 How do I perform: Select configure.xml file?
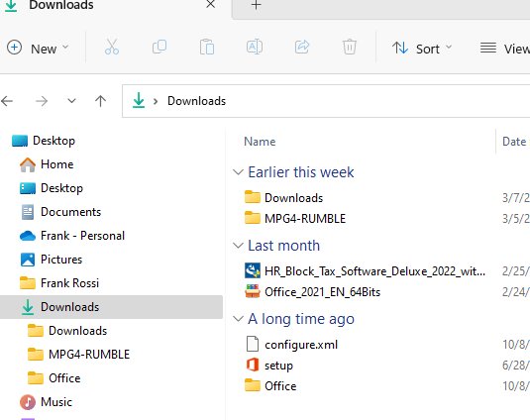pyautogui.click(x=301, y=345)
